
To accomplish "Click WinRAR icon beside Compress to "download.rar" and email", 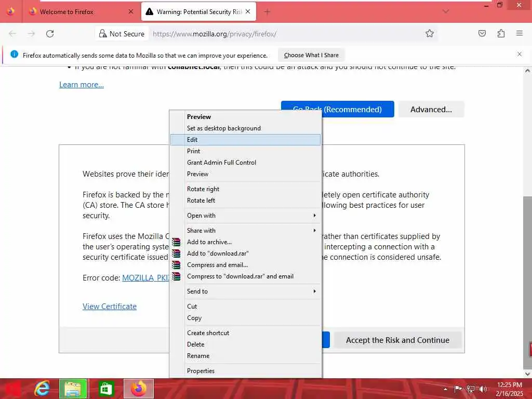I will [176, 276].
